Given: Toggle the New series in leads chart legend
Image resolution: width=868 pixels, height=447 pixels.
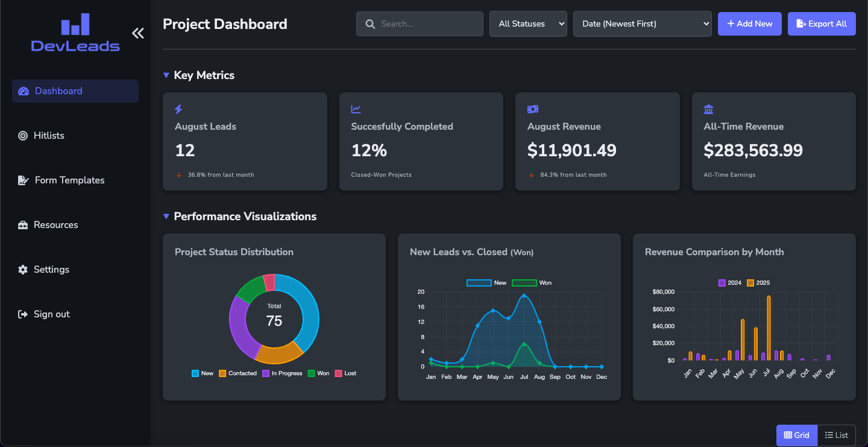Looking at the screenshot, I should [x=486, y=283].
